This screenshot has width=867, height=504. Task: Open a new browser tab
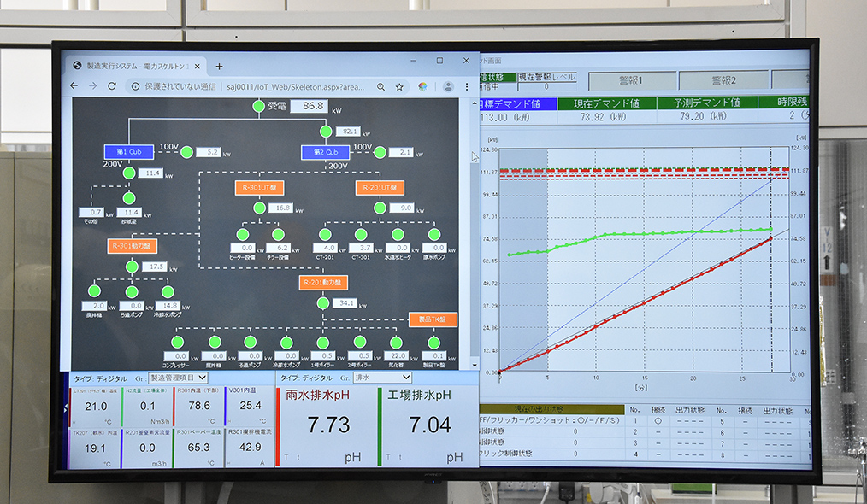pos(219,66)
